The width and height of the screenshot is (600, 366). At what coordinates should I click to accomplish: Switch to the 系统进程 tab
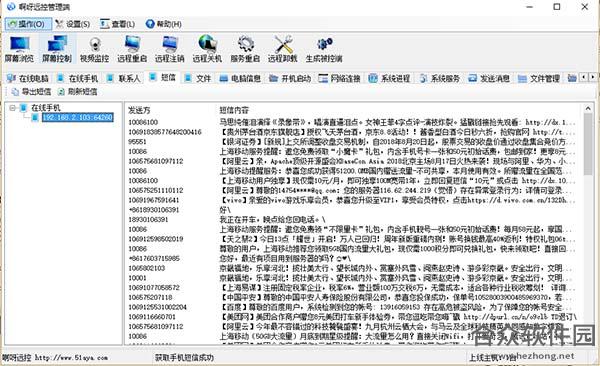tap(389, 78)
